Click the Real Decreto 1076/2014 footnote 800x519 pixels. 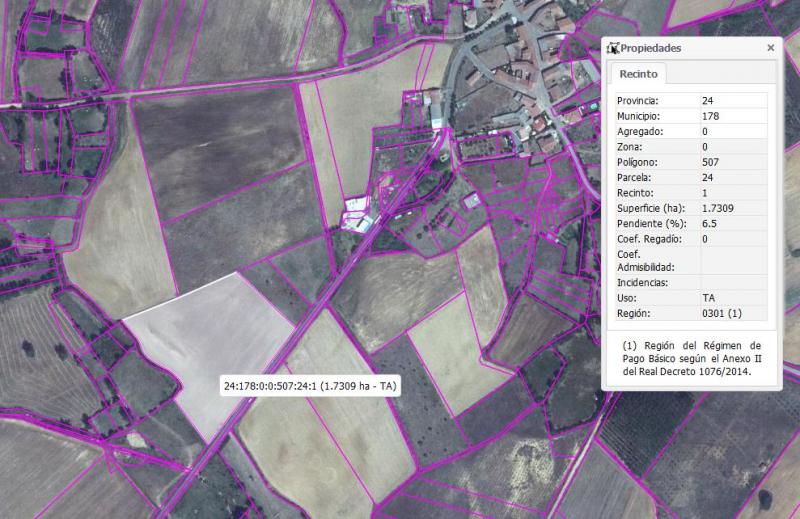(x=685, y=359)
